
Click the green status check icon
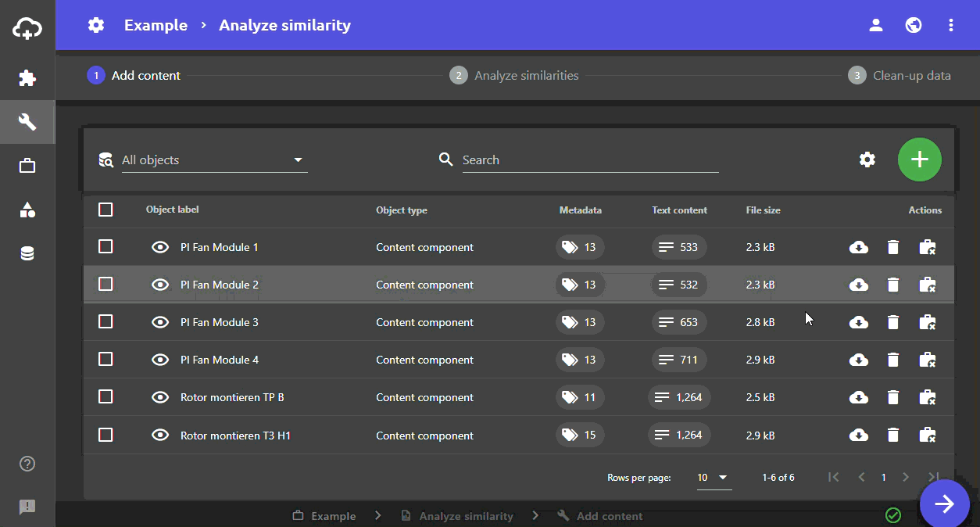tap(893, 515)
